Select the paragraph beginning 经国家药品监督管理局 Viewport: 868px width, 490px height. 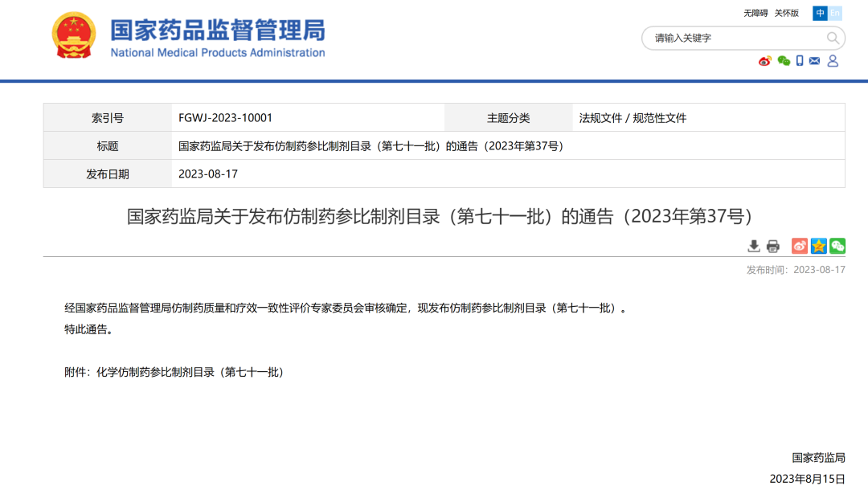[347, 308]
